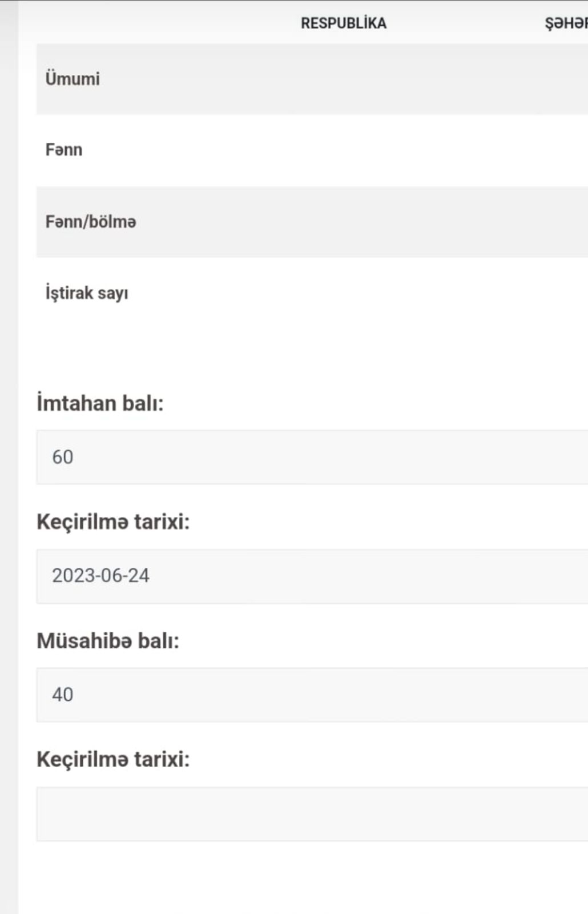Focus the date field showing 2023-06-24
The width and height of the screenshot is (588, 914).
[312, 576]
